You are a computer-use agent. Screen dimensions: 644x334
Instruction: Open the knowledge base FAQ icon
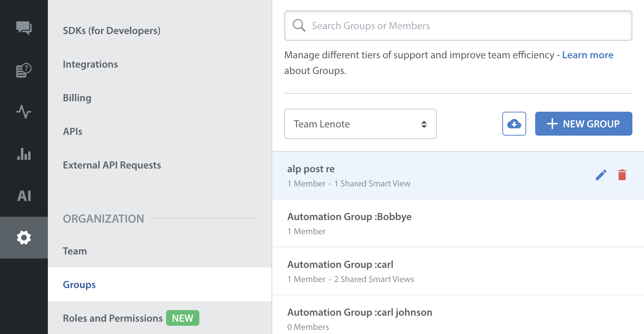click(x=24, y=70)
